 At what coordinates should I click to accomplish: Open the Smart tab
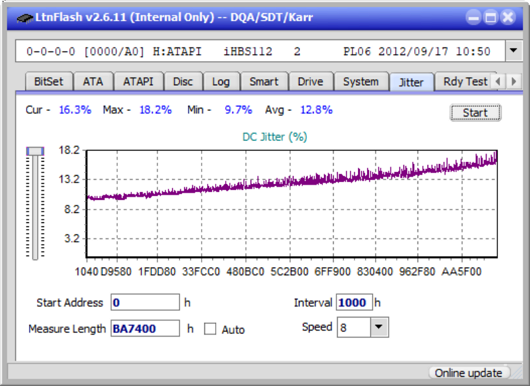(264, 81)
